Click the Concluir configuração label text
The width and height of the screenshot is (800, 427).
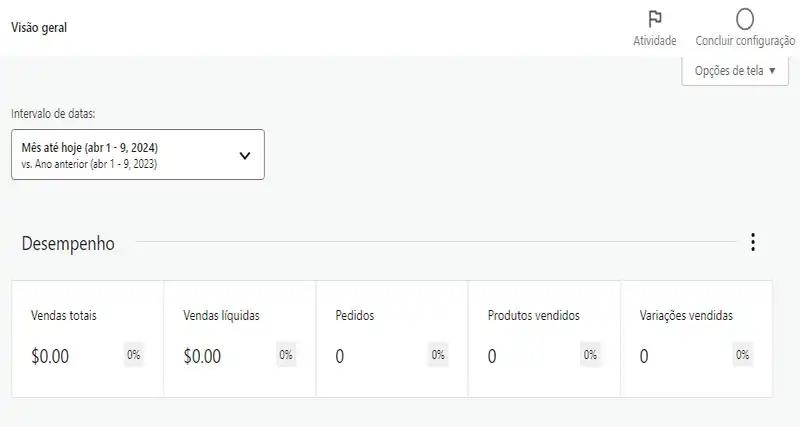pos(745,41)
